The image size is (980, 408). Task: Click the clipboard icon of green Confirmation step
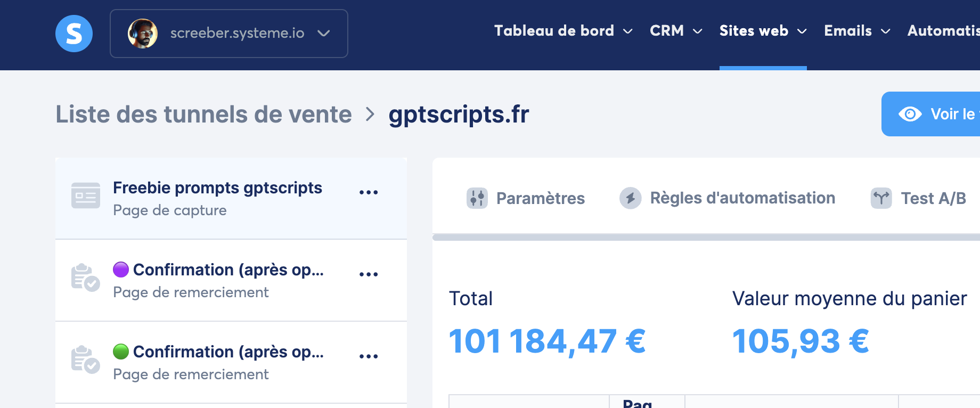pyautogui.click(x=85, y=360)
